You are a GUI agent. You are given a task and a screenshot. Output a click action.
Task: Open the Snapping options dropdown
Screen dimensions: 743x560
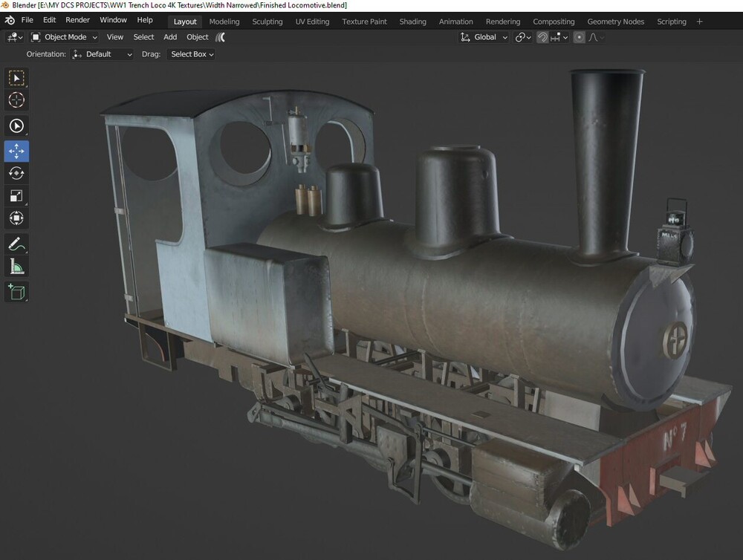pyautogui.click(x=559, y=37)
